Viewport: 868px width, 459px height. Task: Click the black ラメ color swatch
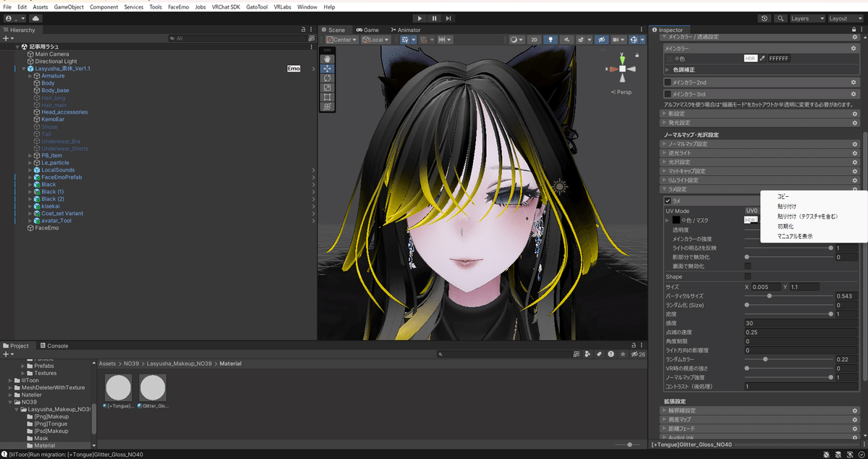(676, 219)
